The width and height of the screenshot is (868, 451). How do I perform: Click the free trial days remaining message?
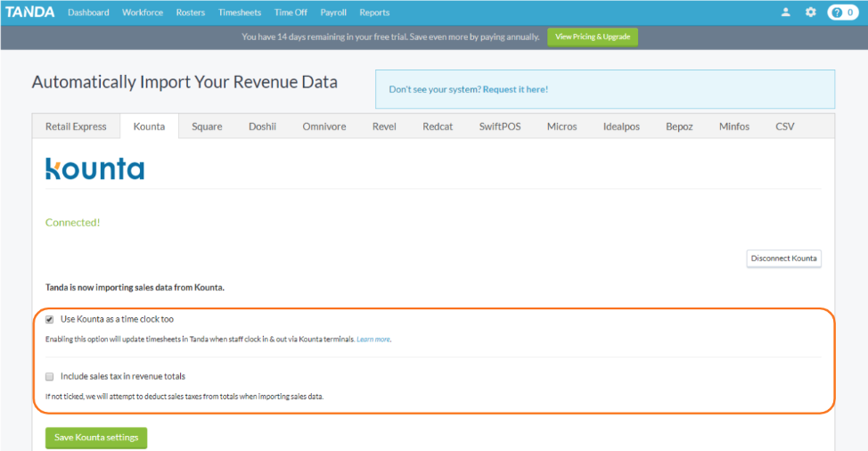(390, 37)
